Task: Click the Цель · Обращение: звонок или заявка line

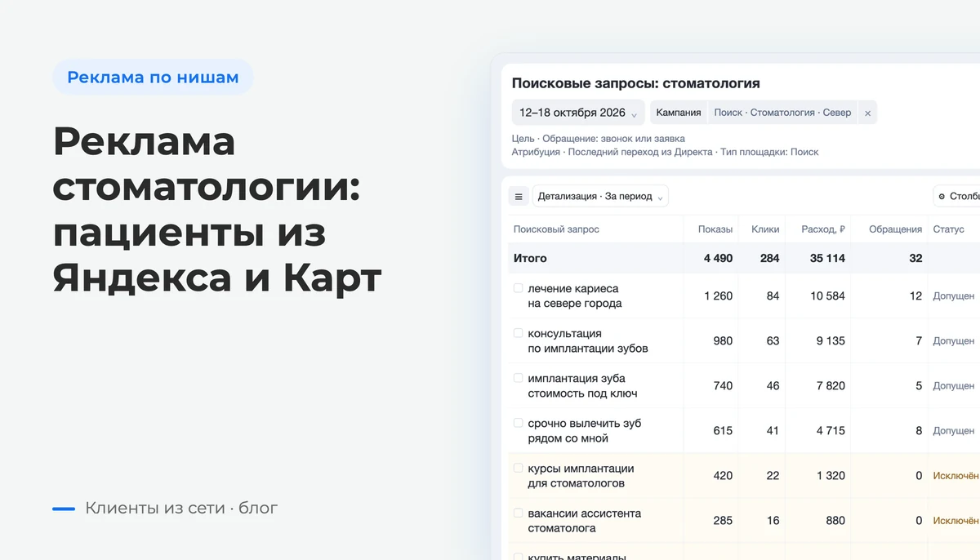Action: (598, 139)
